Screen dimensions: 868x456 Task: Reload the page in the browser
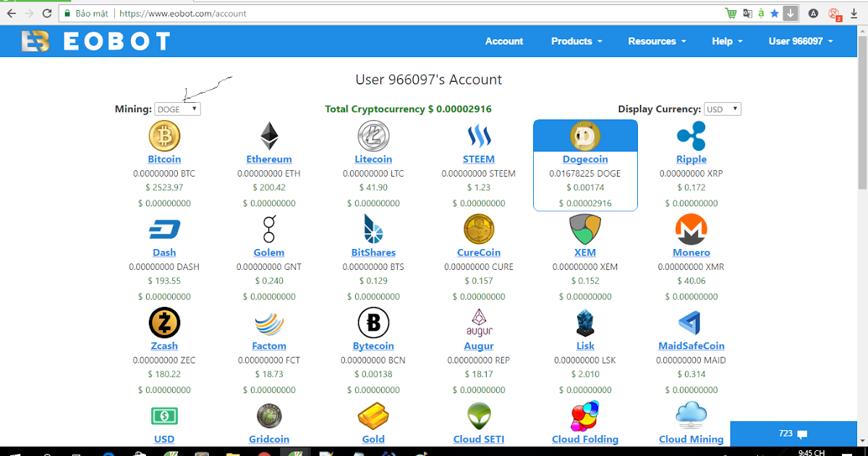click(47, 13)
